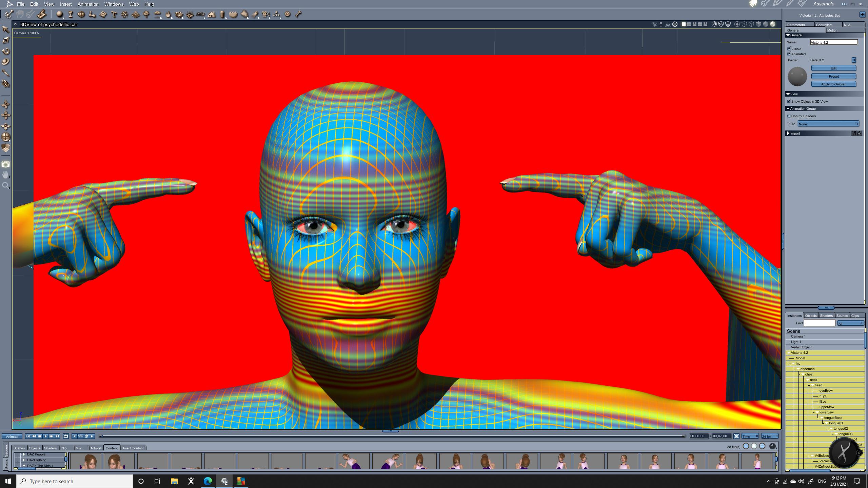Switch to the Smart Content tab
The image size is (868, 488).
(x=133, y=448)
